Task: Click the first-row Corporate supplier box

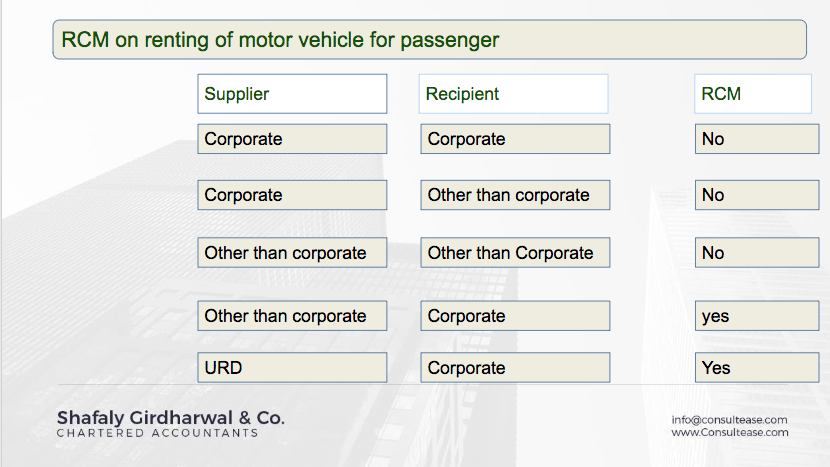Action: [x=292, y=139]
